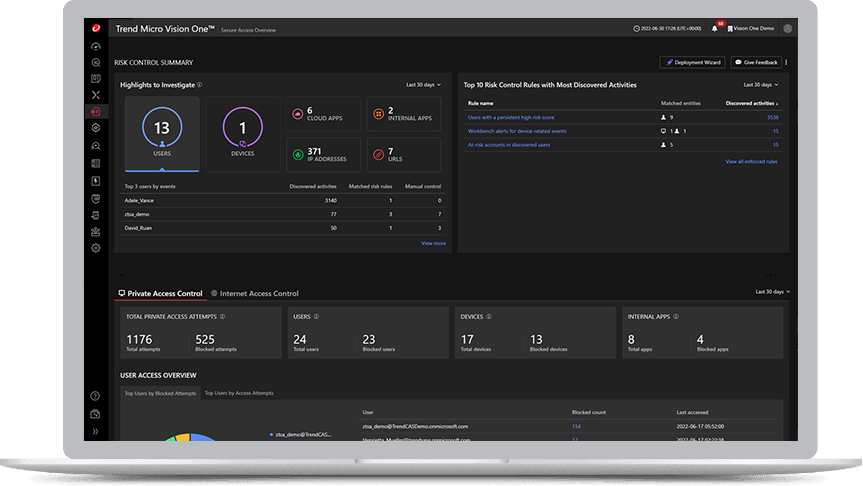This screenshot has width=863, height=486.
Task: Click the info icon next to Highlights to Investigate
Action: [199, 85]
